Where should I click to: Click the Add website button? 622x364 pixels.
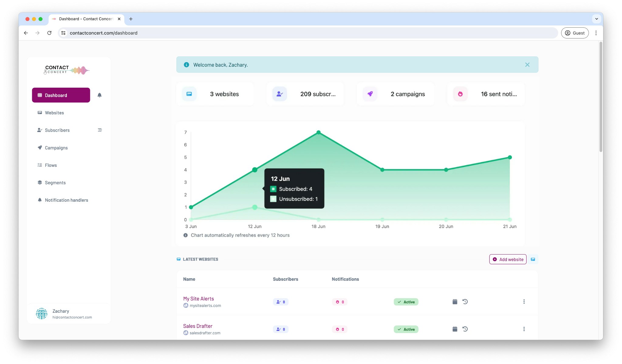[x=508, y=259]
